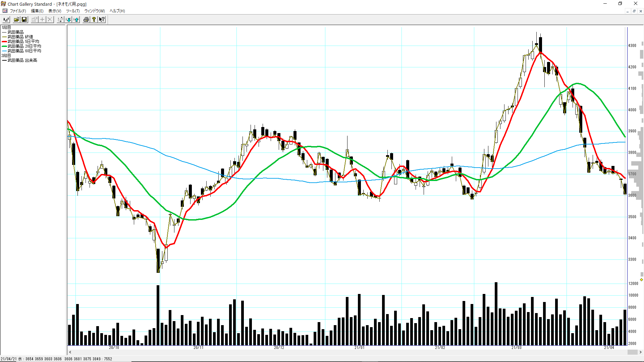Activate the context help pointer icon

[x=102, y=19]
